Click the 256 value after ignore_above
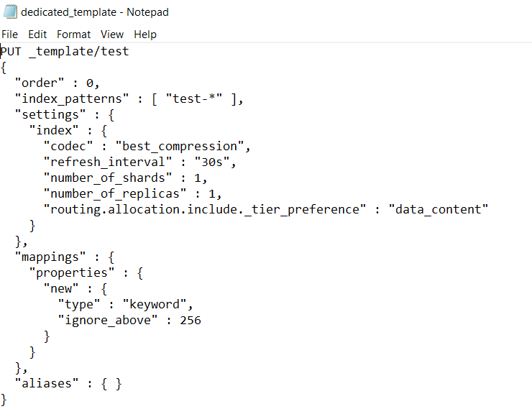This screenshot has height=409, width=532. pyautogui.click(x=191, y=320)
